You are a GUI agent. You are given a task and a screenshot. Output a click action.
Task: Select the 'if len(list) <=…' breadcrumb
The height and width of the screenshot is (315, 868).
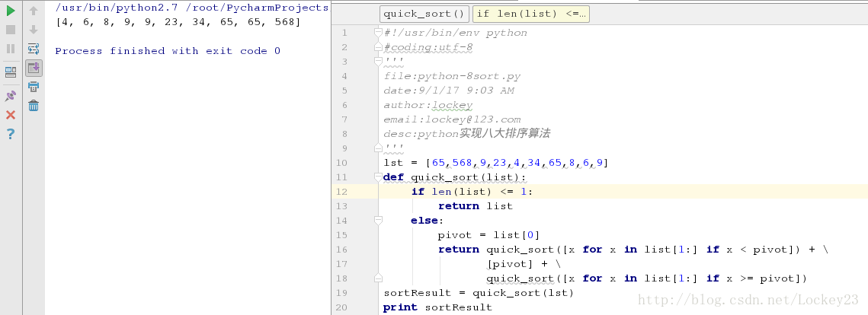(x=531, y=14)
